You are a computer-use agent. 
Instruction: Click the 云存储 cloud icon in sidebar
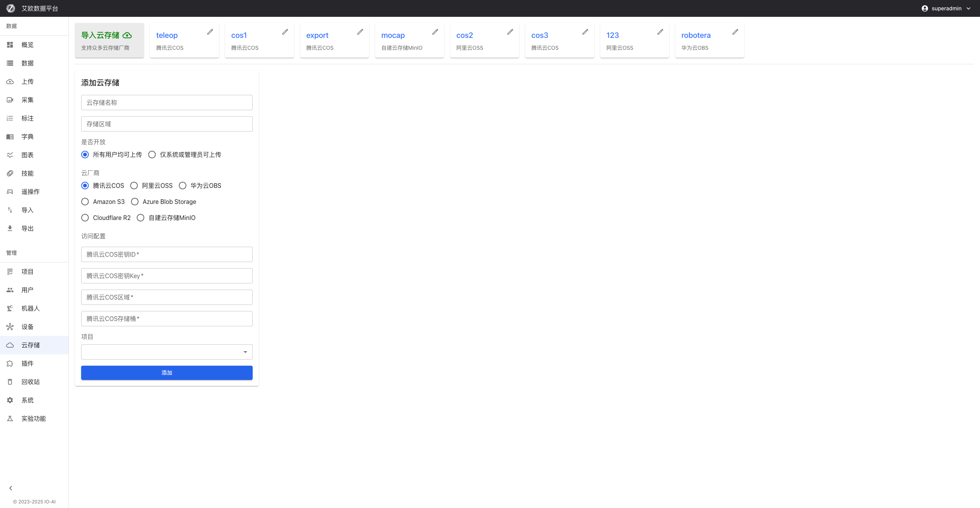click(x=10, y=345)
